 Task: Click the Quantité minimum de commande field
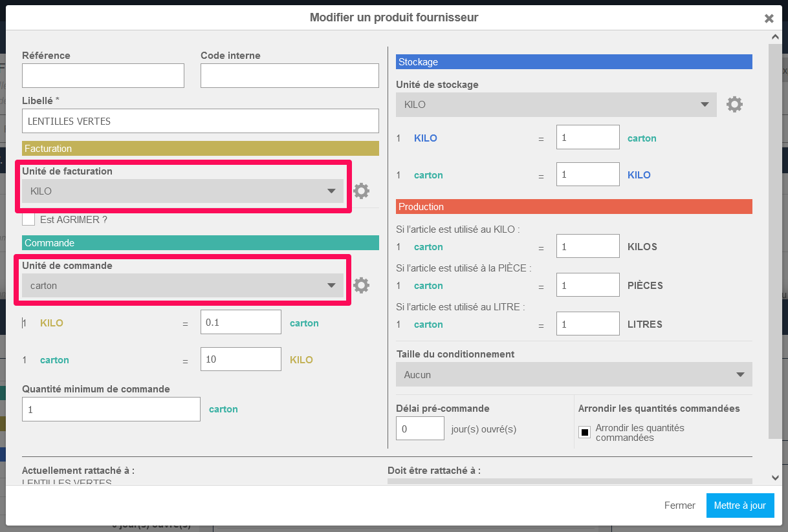coord(111,409)
